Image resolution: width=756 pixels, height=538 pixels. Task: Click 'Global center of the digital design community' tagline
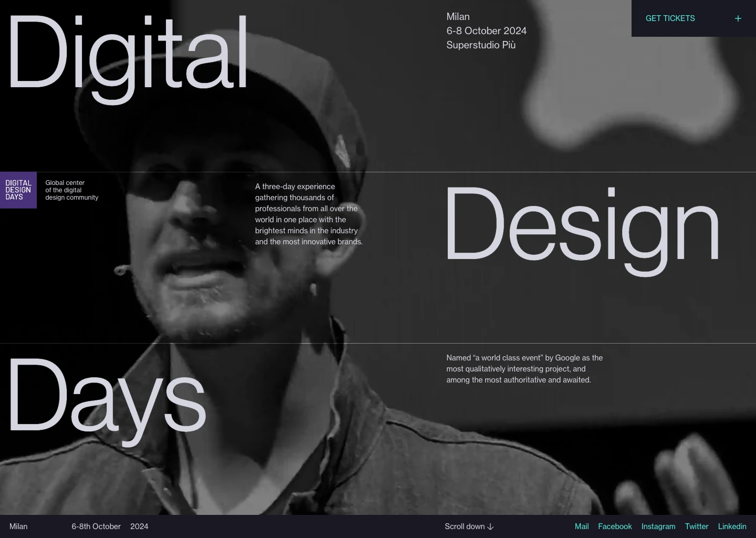(72, 190)
